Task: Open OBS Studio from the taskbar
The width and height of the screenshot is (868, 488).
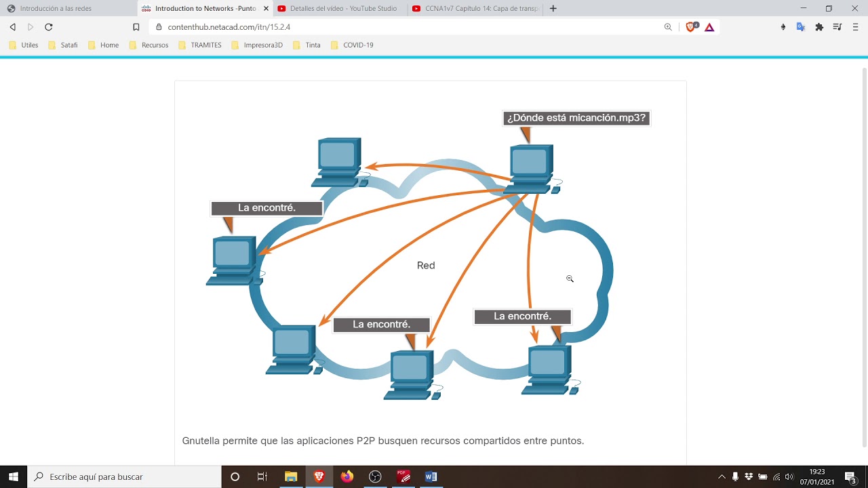Action: 375,476
